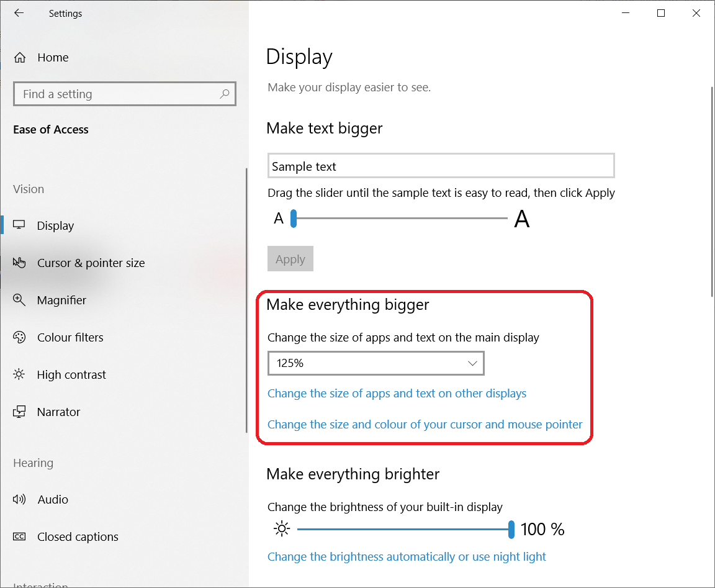Click the Magnifier icon
The width and height of the screenshot is (715, 588).
19,300
